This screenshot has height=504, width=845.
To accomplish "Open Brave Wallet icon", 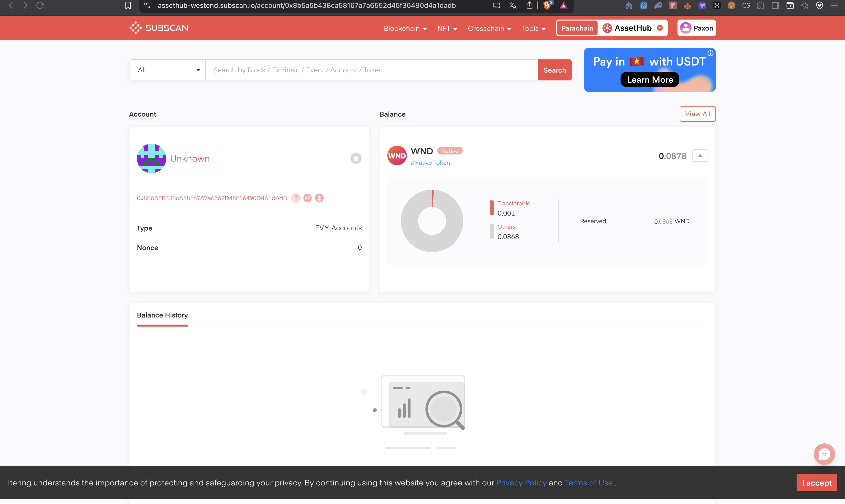I will point(790,5).
